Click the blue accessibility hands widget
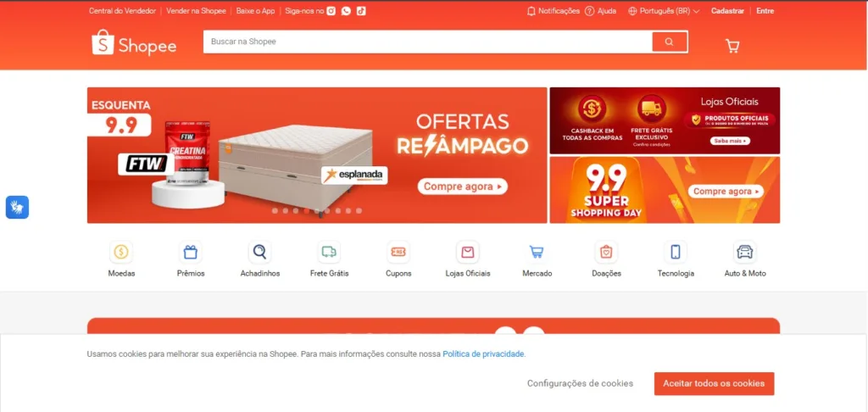Screen dimensions: 868x412 click(17, 207)
